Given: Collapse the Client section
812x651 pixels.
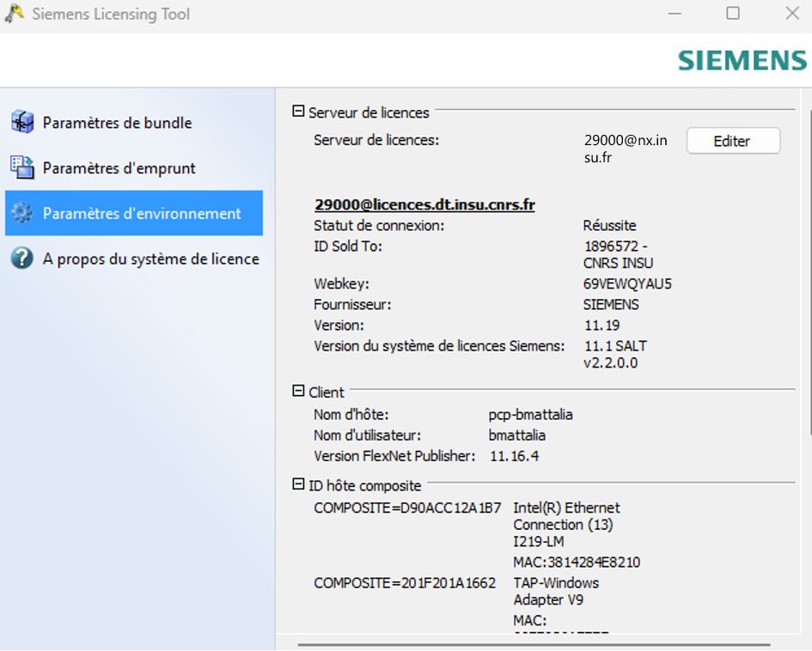Looking at the screenshot, I should (x=298, y=391).
